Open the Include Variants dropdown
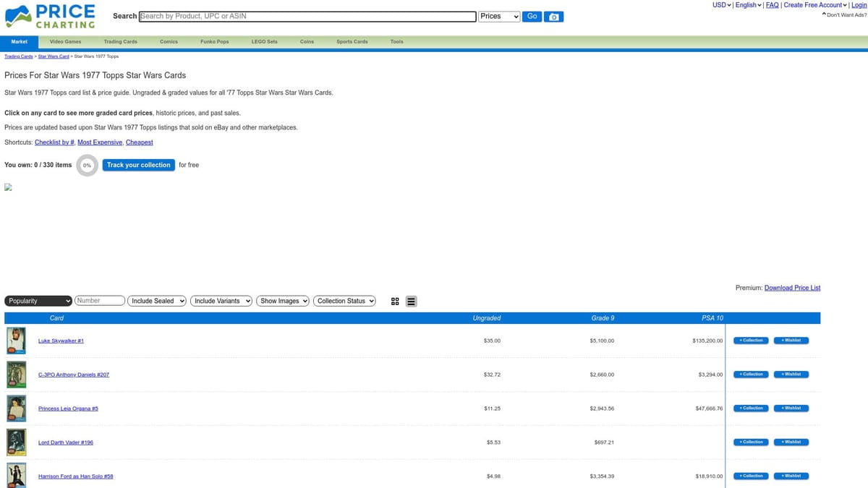Viewport: 868px width, 488px height. tap(221, 301)
